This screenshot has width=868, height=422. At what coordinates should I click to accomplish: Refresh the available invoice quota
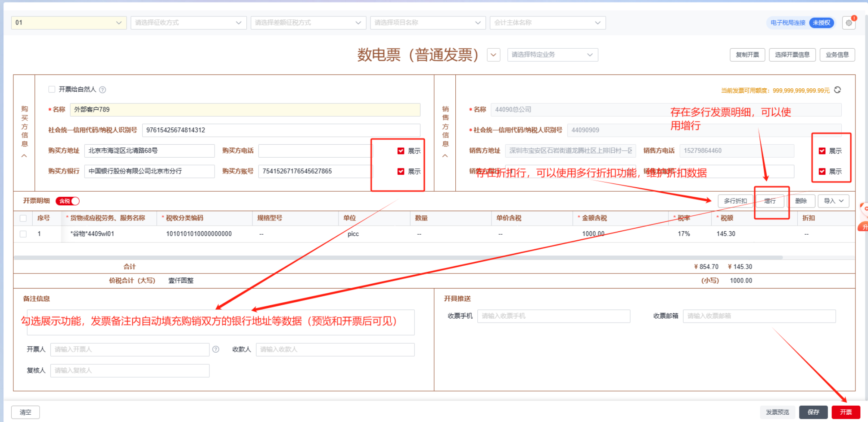837,90
